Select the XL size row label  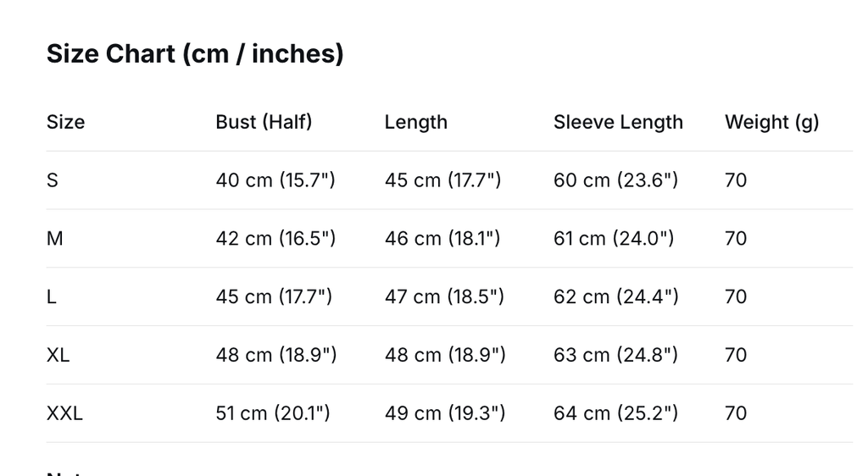click(x=58, y=355)
